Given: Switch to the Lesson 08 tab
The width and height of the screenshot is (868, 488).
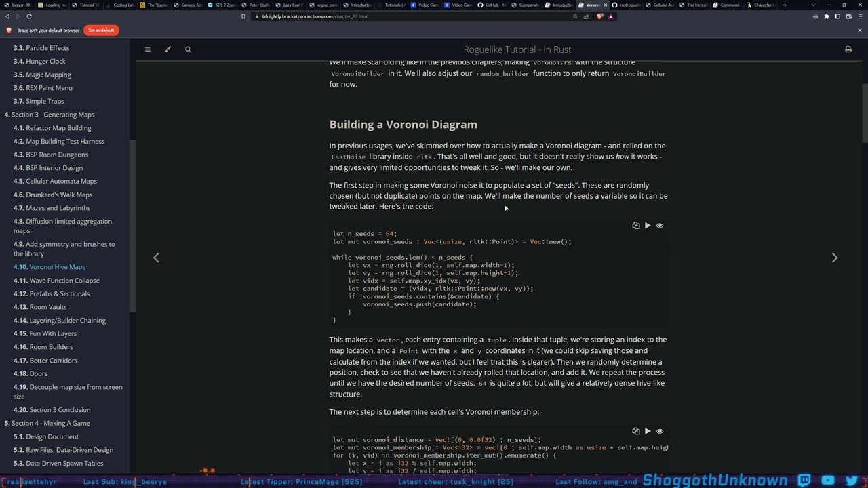Looking at the screenshot, I should [x=19, y=5].
